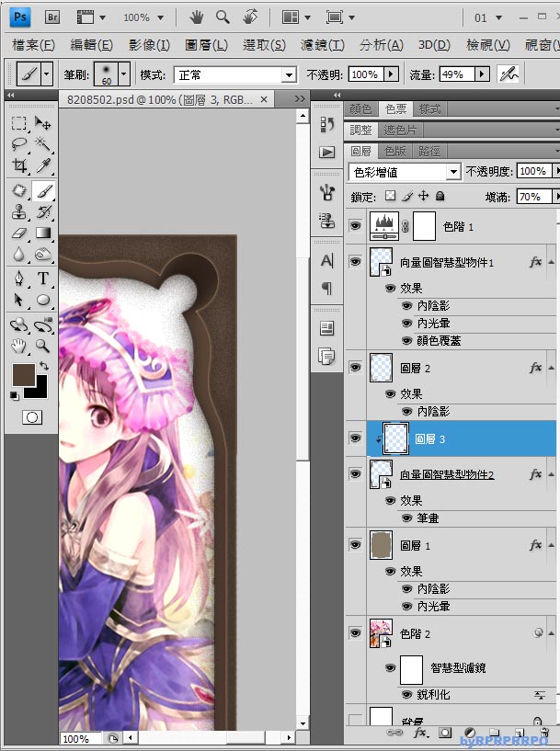The width and height of the screenshot is (560, 751).
Task: Hide the 色階 2 layer
Action: [x=356, y=632]
